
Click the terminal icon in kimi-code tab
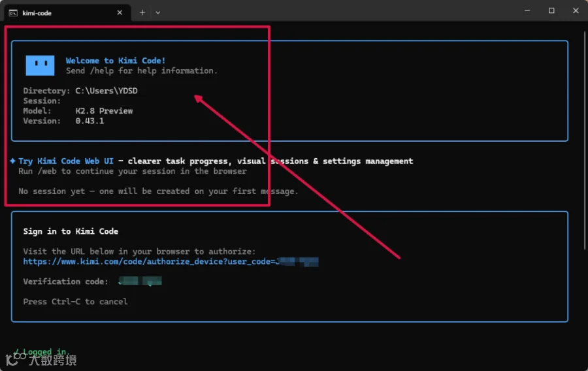tap(13, 13)
